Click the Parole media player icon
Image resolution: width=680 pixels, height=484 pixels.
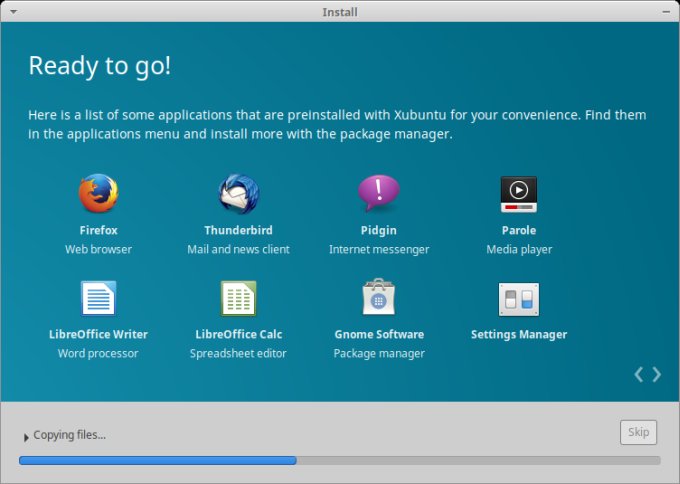(519, 194)
